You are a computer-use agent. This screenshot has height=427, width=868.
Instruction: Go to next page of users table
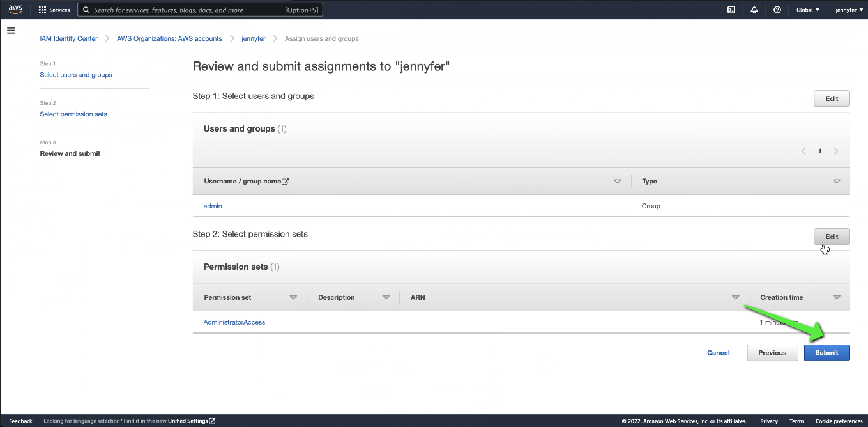[x=836, y=151]
